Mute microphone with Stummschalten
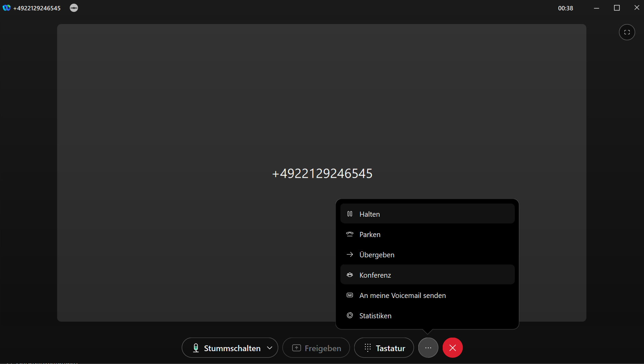Screen dimensions: 644x364 (x=226, y=348)
